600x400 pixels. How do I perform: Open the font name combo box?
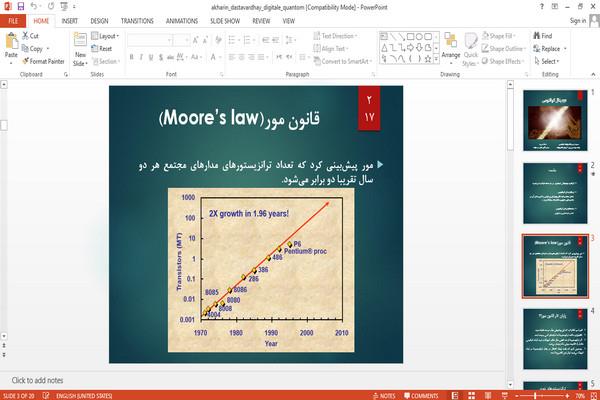click(x=150, y=40)
